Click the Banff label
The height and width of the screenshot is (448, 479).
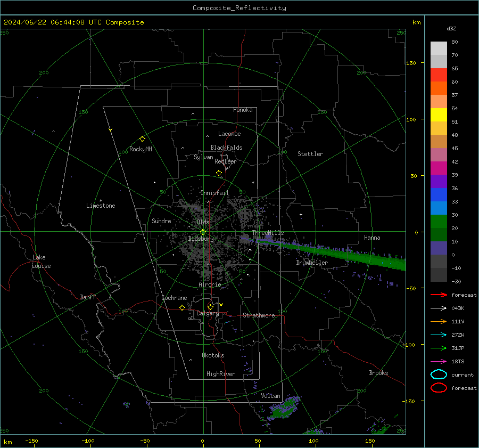[x=88, y=297]
